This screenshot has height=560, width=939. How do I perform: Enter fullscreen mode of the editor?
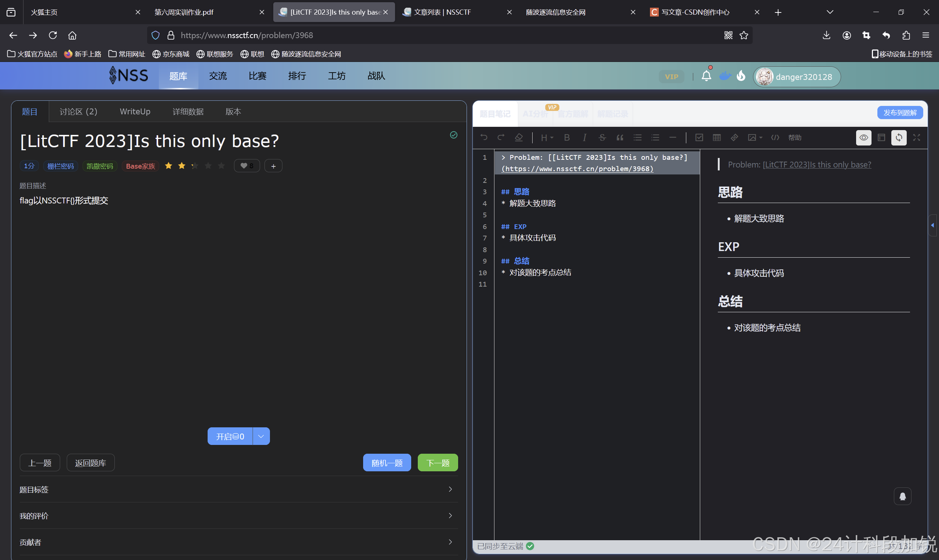pos(916,138)
